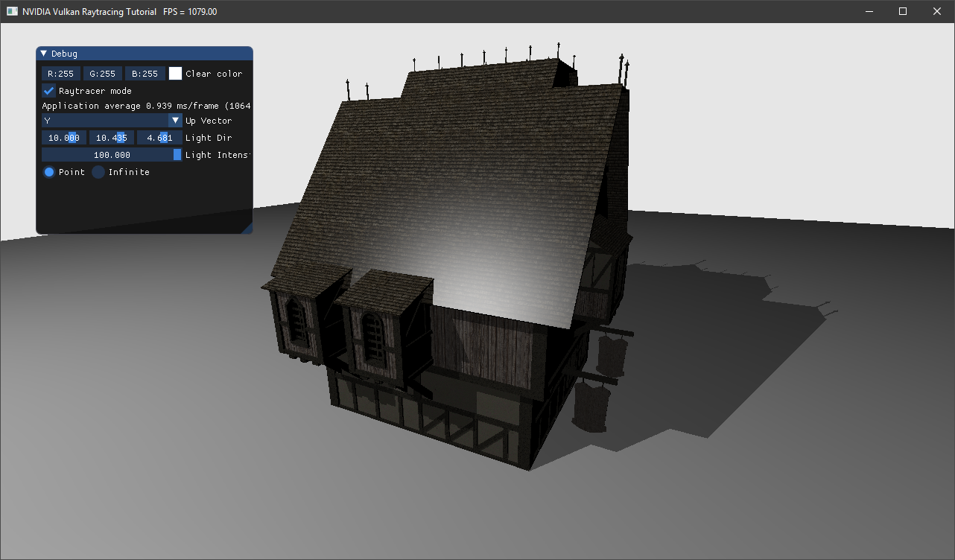This screenshot has width=955, height=560.
Task: Select the B:255 blue channel field
Action: (145, 74)
